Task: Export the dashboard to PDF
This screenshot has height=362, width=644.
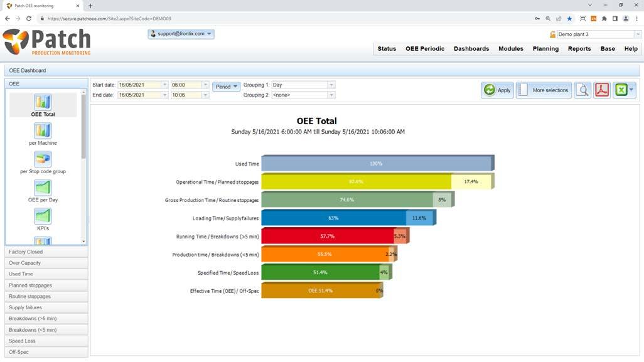Action: [x=602, y=90]
